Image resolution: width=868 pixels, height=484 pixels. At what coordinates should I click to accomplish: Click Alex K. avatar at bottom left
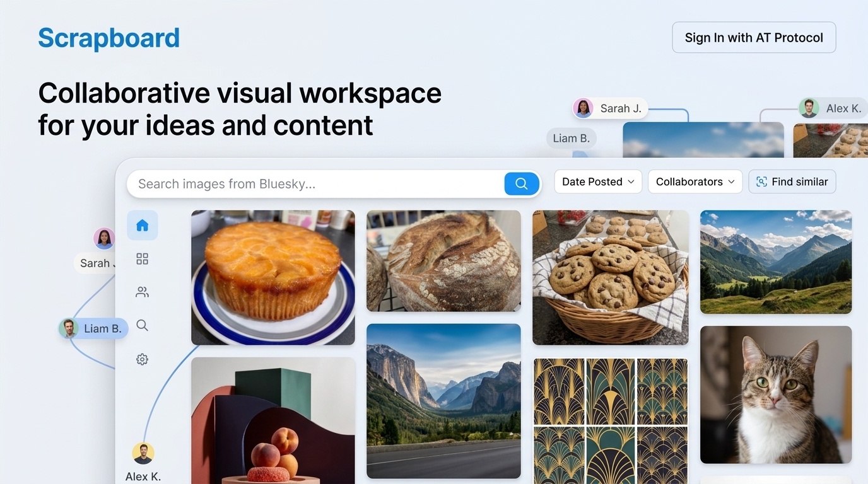click(143, 453)
